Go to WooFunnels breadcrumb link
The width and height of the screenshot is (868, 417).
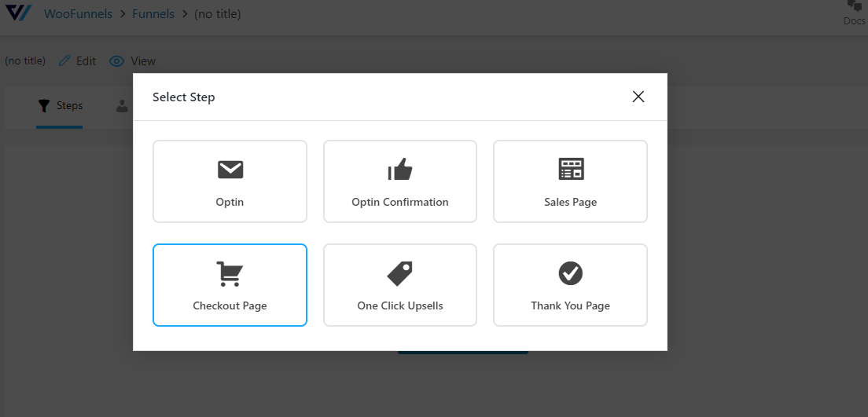coord(78,14)
